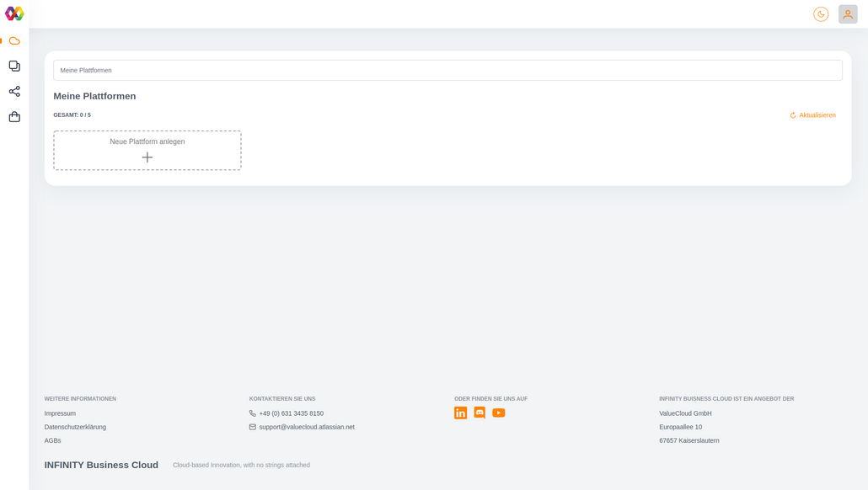Open Discord via the footer icon
The width and height of the screenshot is (868, 490).
pyautogui.click(x=480, y=413)
